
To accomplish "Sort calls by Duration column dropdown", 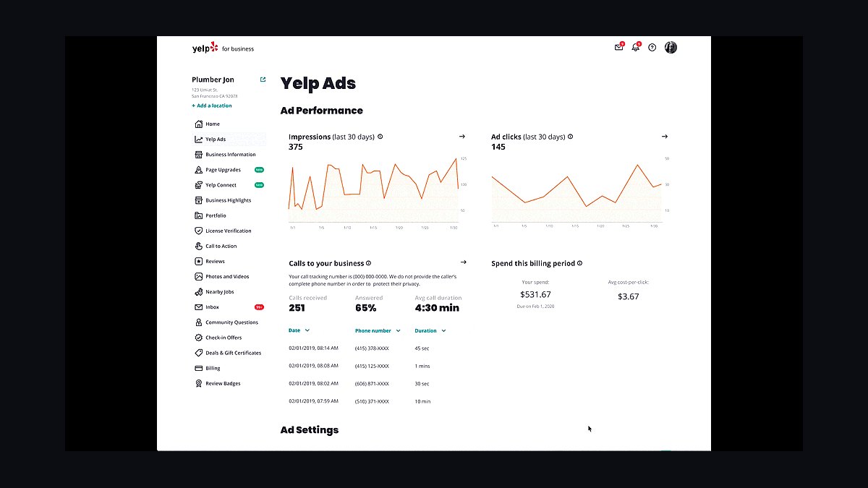I will [x=430, y=330].
